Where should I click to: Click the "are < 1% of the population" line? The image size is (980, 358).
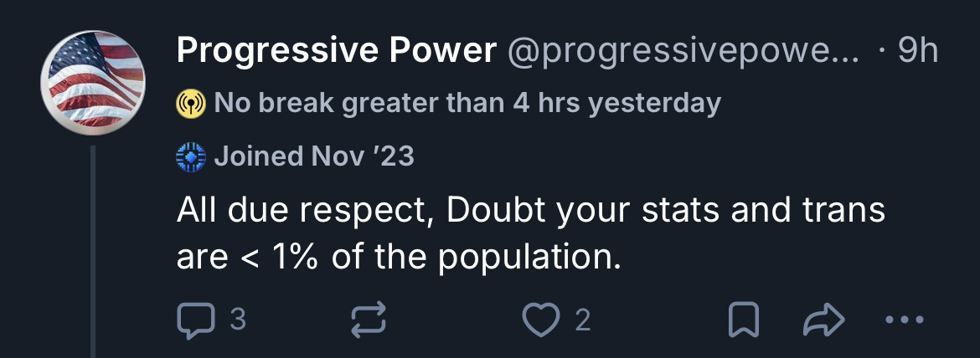[x=399, y=258]
